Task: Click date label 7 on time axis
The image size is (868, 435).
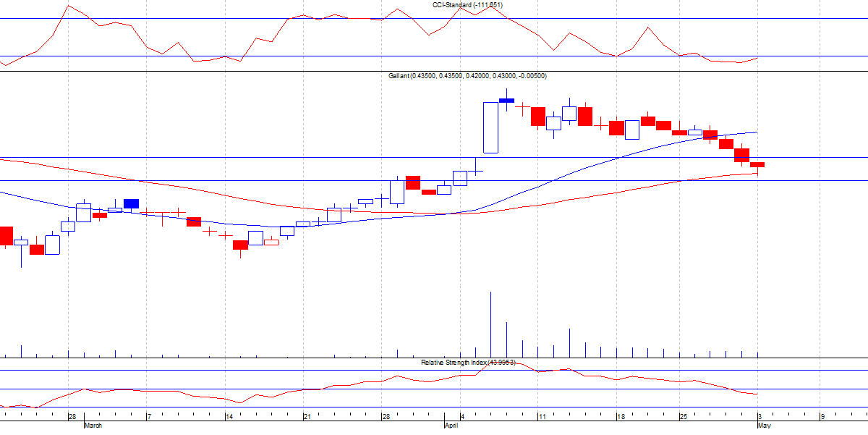Action: click(149, 418)
